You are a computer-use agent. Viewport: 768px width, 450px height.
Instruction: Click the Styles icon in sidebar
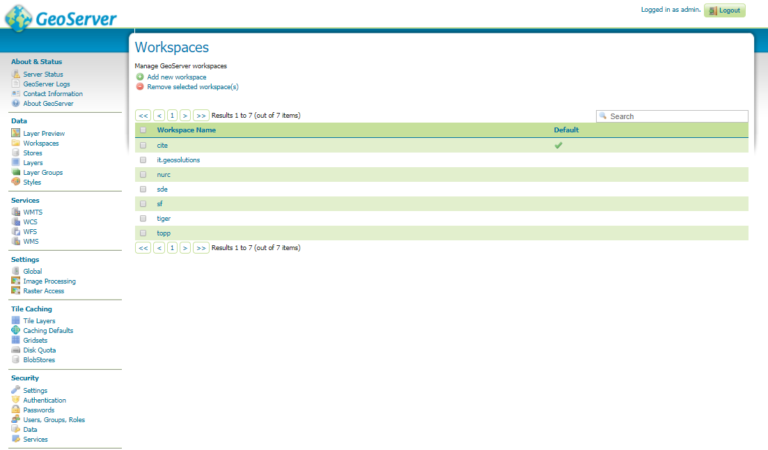(x=16, y=182)
